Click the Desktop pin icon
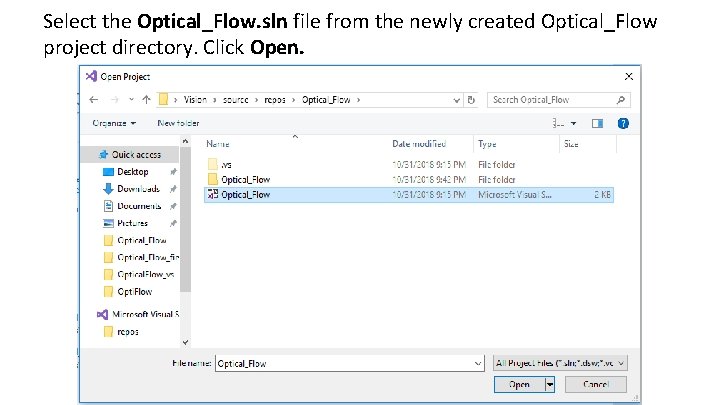 pyautogui.click(x=173, y=172)
